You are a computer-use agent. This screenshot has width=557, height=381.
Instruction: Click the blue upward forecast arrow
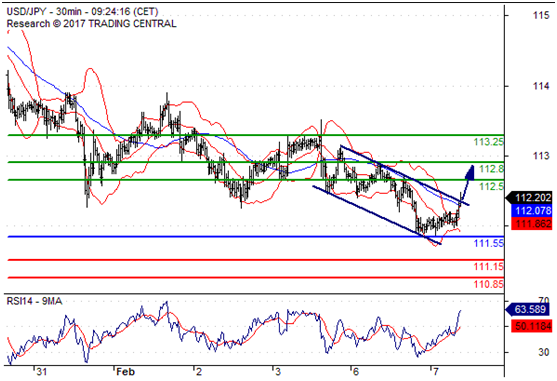click(x=467, y=183)
